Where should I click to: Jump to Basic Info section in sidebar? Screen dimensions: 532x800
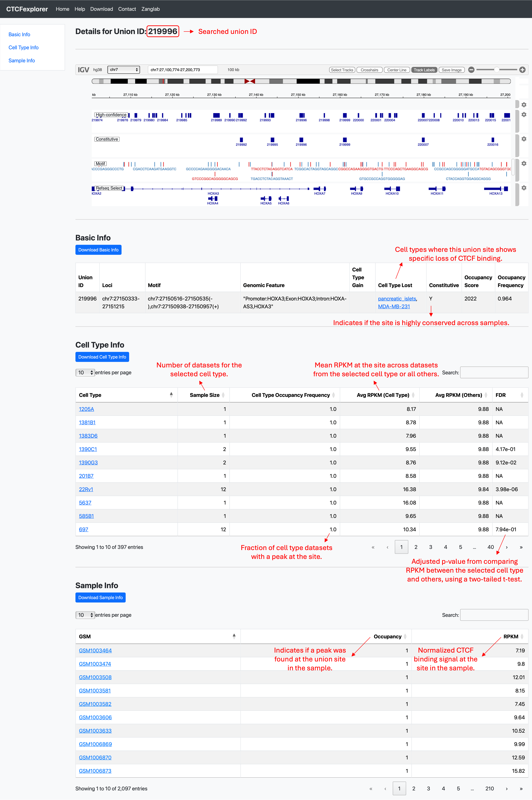point(19,35)
